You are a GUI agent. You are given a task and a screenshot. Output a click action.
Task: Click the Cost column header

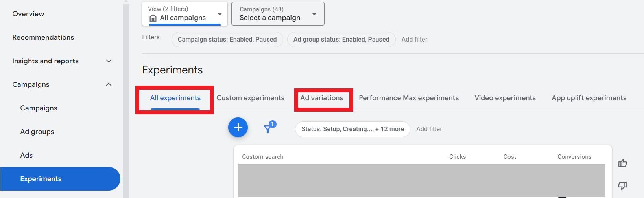[x=510, y=157]
